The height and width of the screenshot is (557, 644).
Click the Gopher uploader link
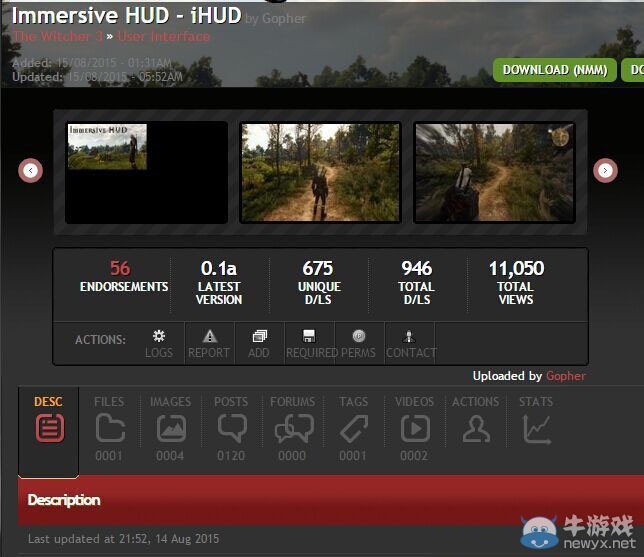[566, 376]
